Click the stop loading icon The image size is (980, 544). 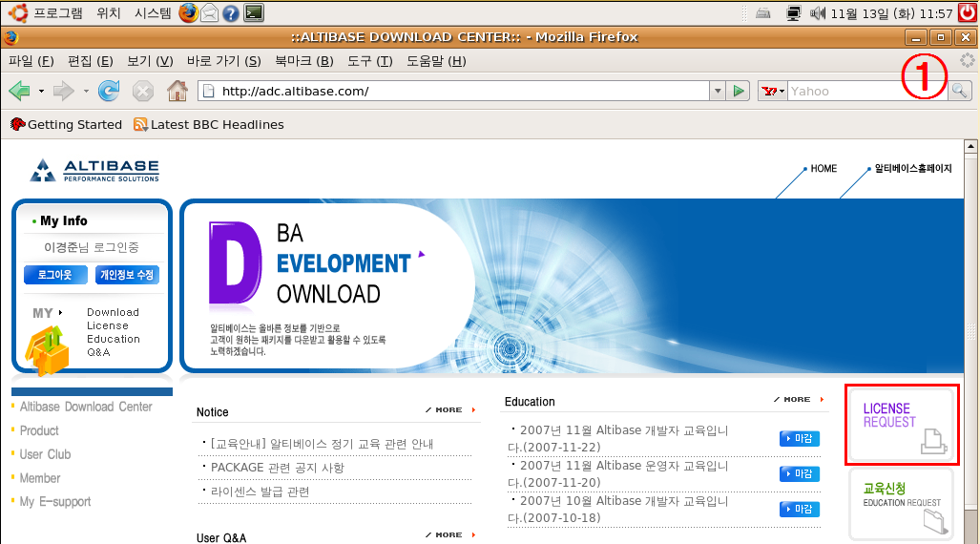(x=143, y=92)
